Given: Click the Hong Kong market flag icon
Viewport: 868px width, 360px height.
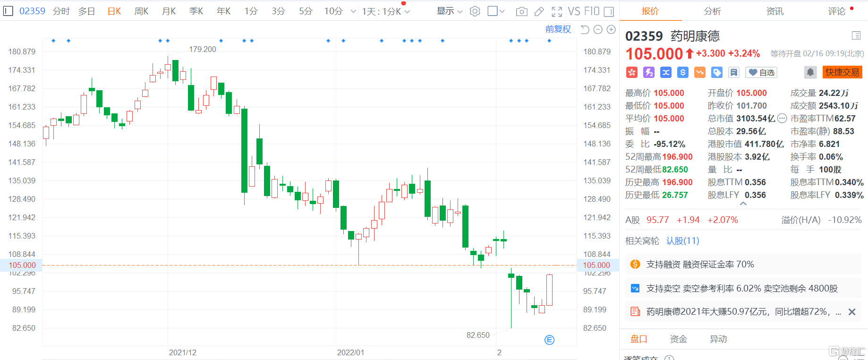Looking at the screenshot, I should point(632,72).
